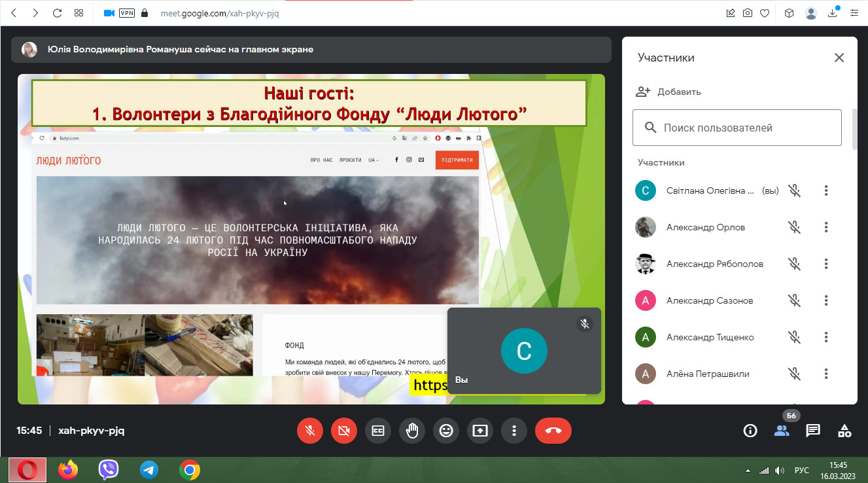Click your own muted mic icon in list
Screen dimensions: 868x483
tap(794, 190)
